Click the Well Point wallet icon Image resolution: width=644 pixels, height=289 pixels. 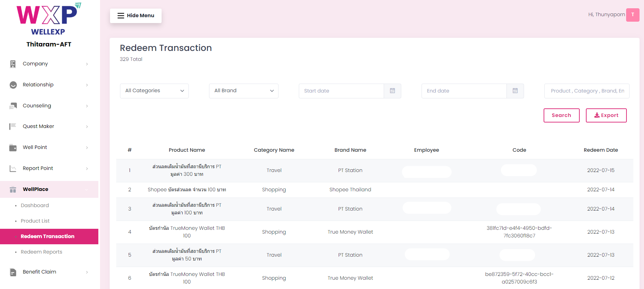[x=13, y=148]
